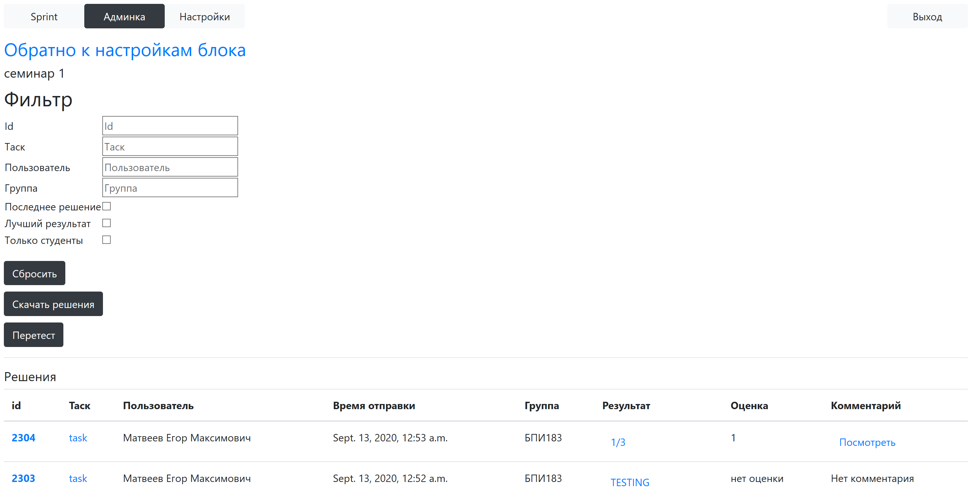Viewport: 980px width, 500px height.
Task: Download solutions with Скачать решения
Action: pyautogui.click(x=53, y=304)
